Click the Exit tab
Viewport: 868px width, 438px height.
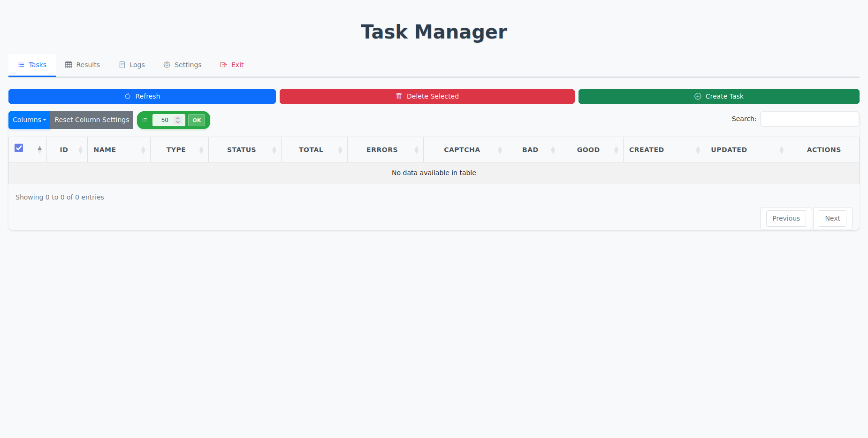(x=232, y=65)
